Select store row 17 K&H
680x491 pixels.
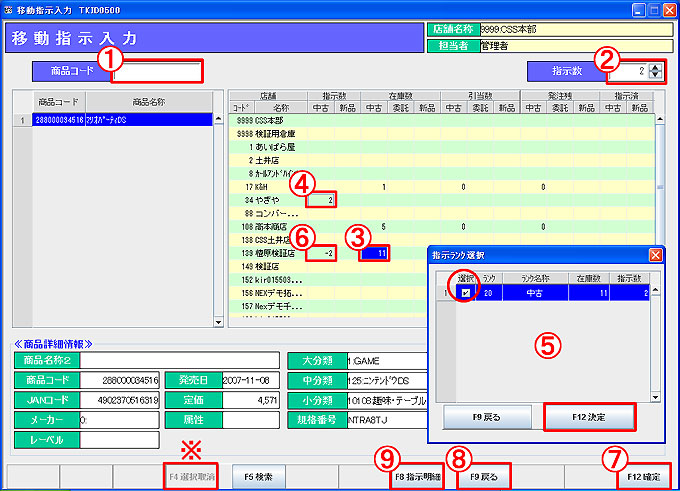(x=268, y=186)
